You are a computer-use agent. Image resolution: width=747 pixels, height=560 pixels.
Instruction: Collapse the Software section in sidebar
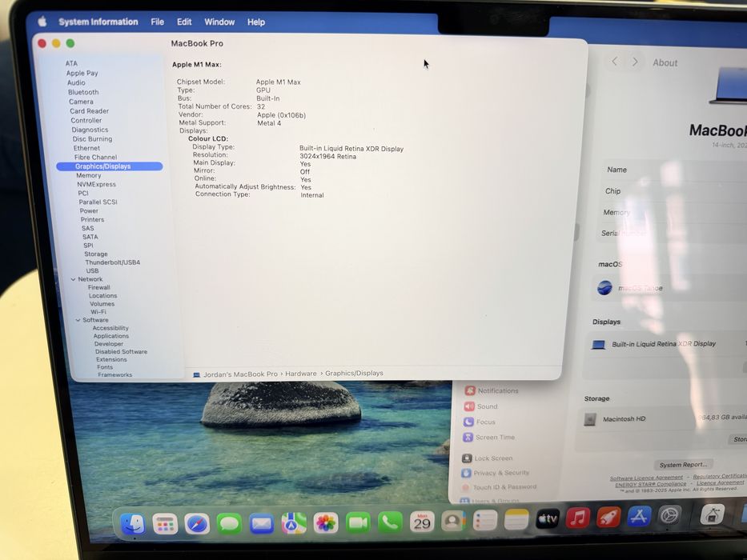click(78, 320)
